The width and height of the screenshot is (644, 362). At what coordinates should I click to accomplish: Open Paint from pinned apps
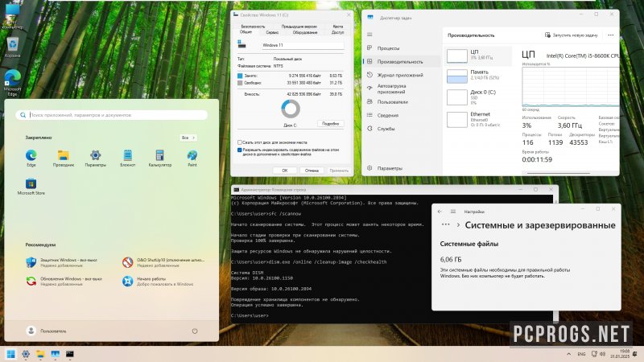(x=192, y=158)
